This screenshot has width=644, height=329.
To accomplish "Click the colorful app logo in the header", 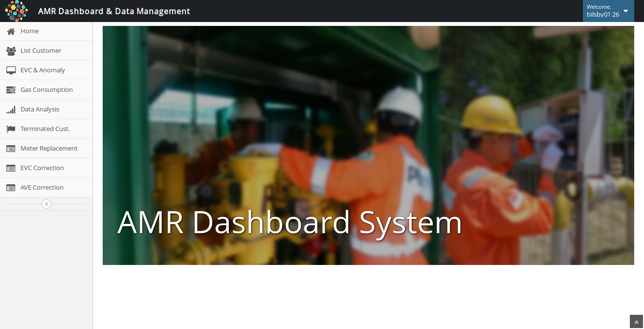I will pos(16,11).
